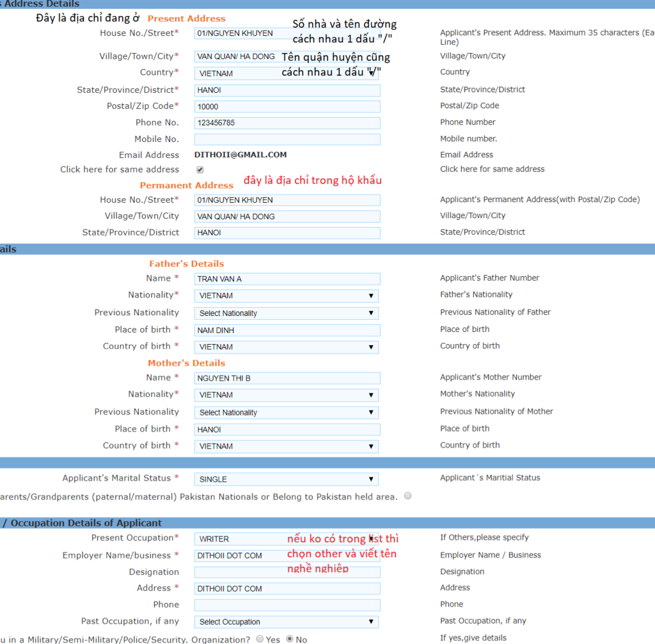
Task: Click the empty Mobile No. field
Action: click(x=287, y=139)
